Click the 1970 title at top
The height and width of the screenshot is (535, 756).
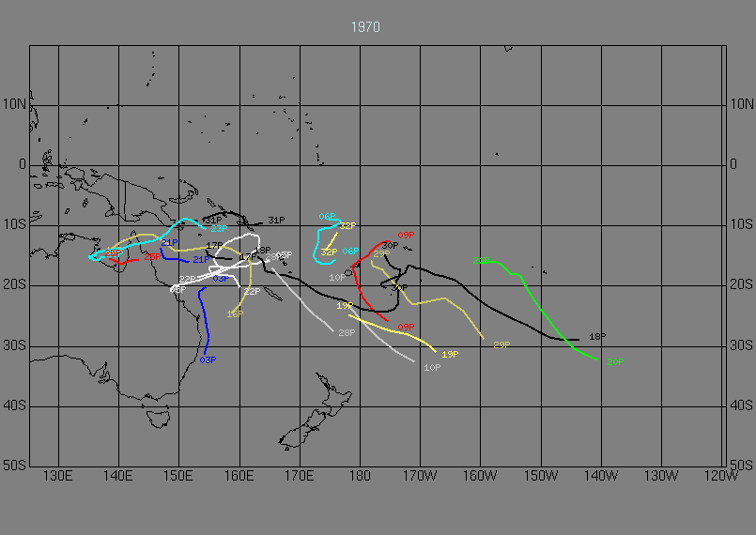365,27
